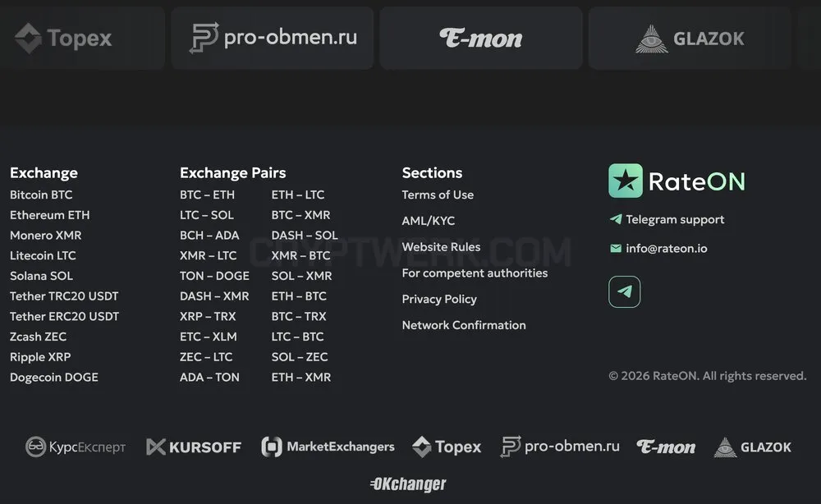Open the MarketExchangers logo in the footer
This screenshot has width=821, height=504.
[328, 447]
